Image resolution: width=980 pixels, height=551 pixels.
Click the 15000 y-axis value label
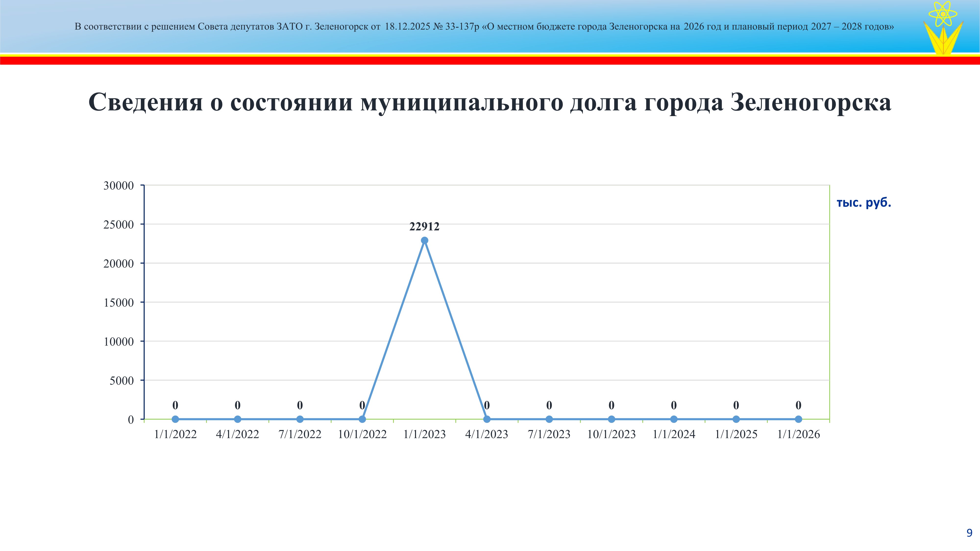click(119, 303)
